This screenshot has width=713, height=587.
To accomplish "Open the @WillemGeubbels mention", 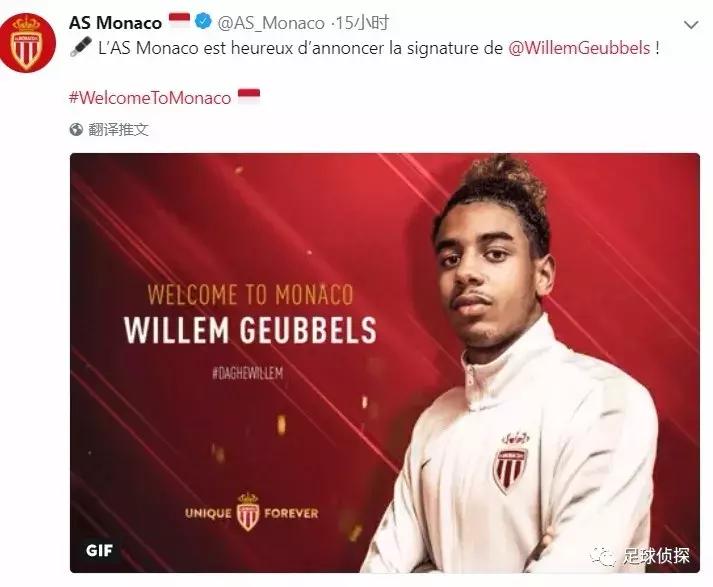I will pyautogui.click(x=579, y=48).
